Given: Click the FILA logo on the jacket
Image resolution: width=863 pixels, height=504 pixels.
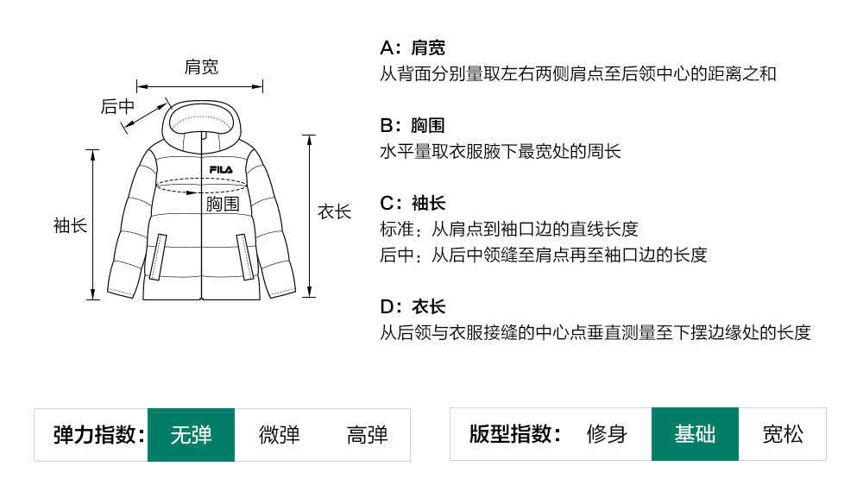Looking at the screenshot, I should 221,169.
